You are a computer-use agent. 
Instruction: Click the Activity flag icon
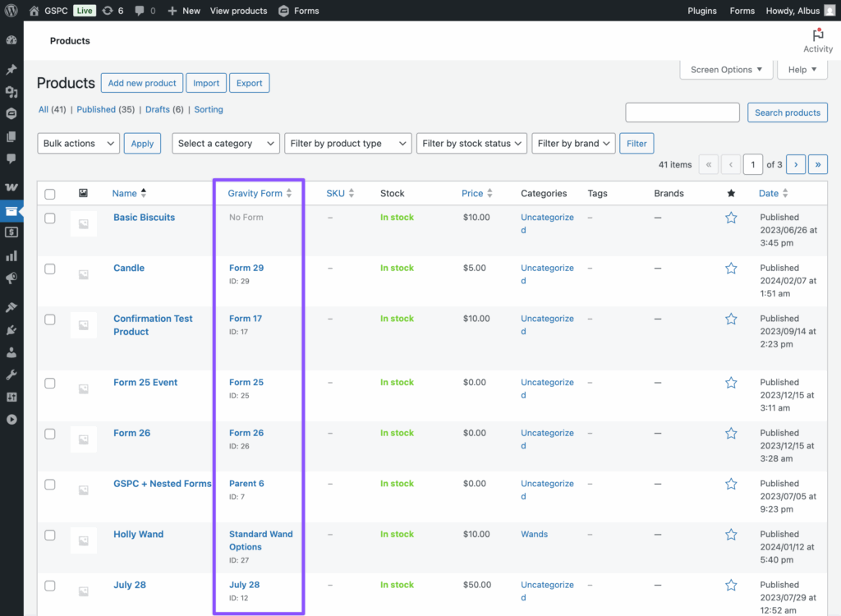coord(817,34)
